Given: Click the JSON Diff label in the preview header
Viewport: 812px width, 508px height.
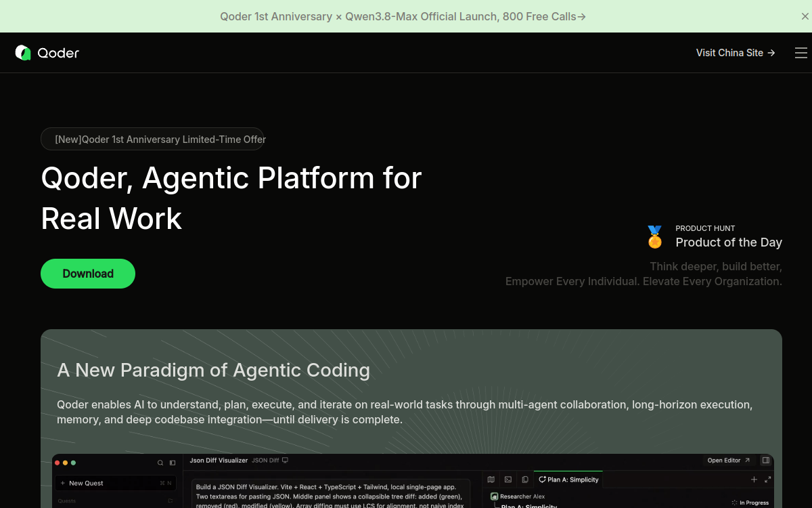Looking at the screenshot, I should pos(265,461).
